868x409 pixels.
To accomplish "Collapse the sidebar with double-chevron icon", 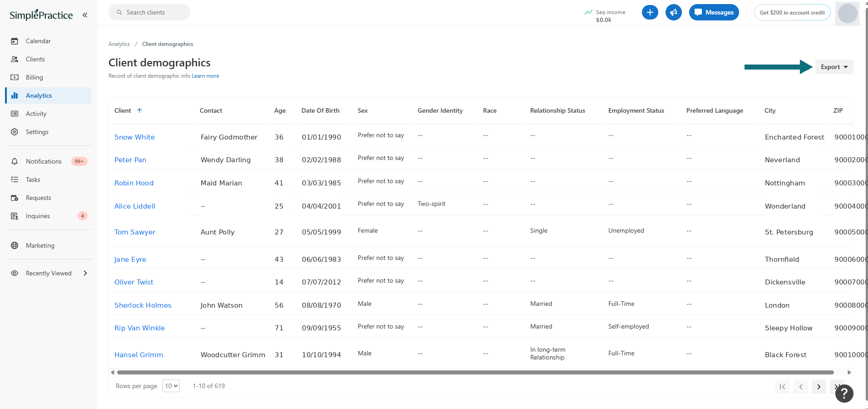I will click(85, 15).
